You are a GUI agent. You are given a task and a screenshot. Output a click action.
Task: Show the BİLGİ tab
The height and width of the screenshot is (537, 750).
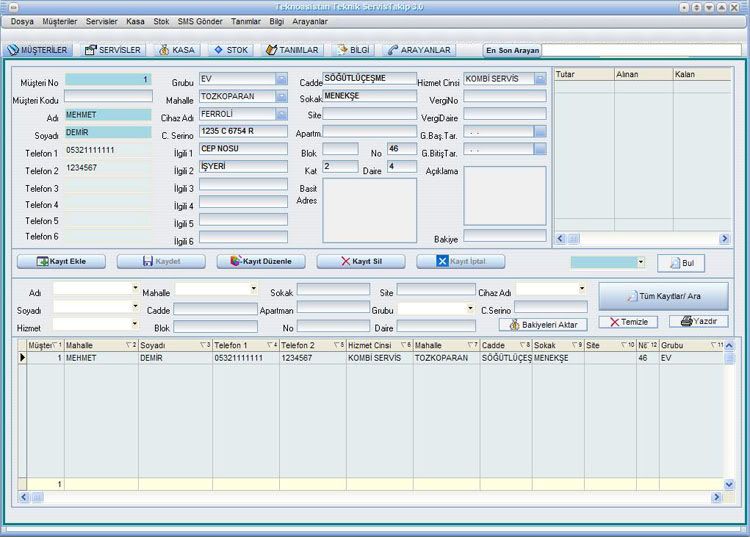point(354,50)
